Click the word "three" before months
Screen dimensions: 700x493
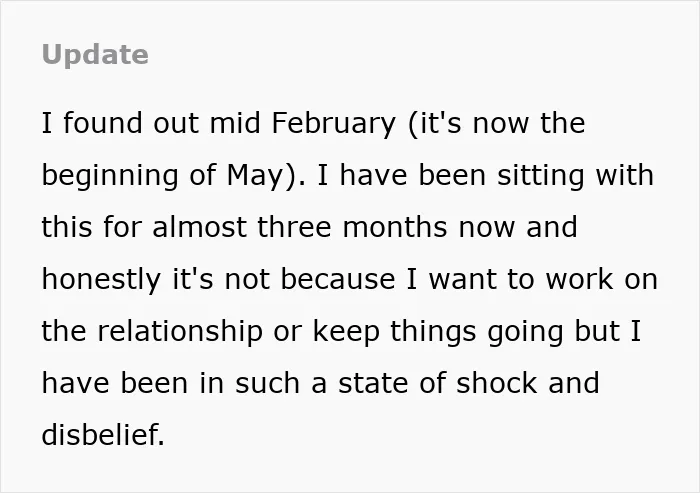(294, 227)
